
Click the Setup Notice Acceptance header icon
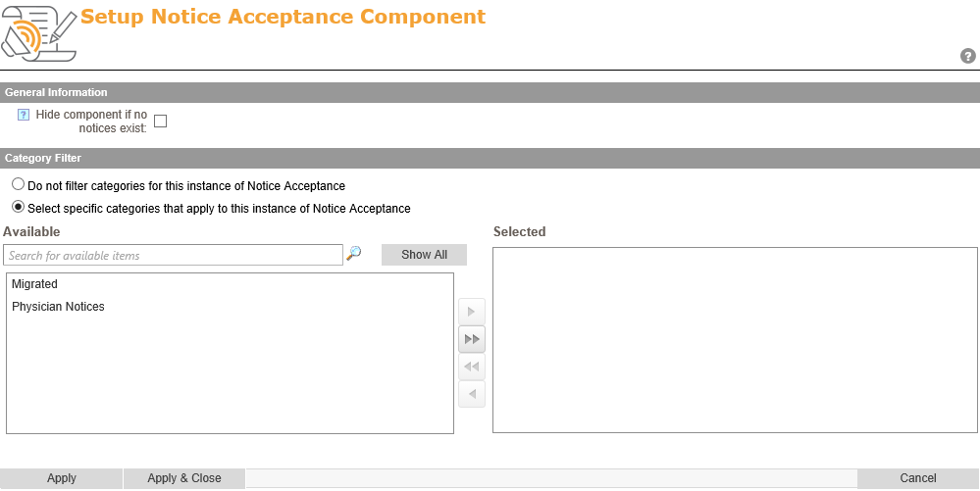pyautogui.click(x=37, y=33)
